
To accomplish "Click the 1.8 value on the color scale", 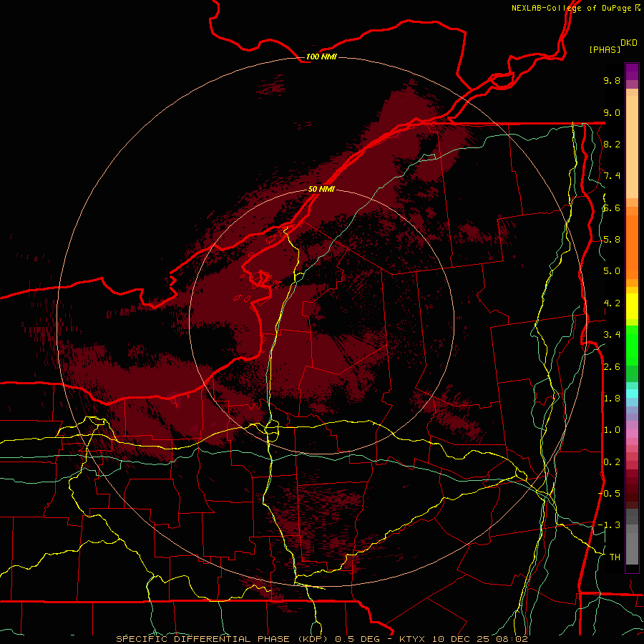I will point(612,399).
